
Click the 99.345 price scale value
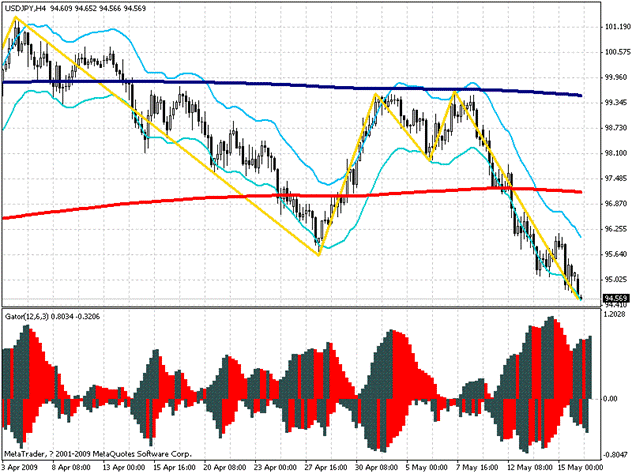(616, 103)
